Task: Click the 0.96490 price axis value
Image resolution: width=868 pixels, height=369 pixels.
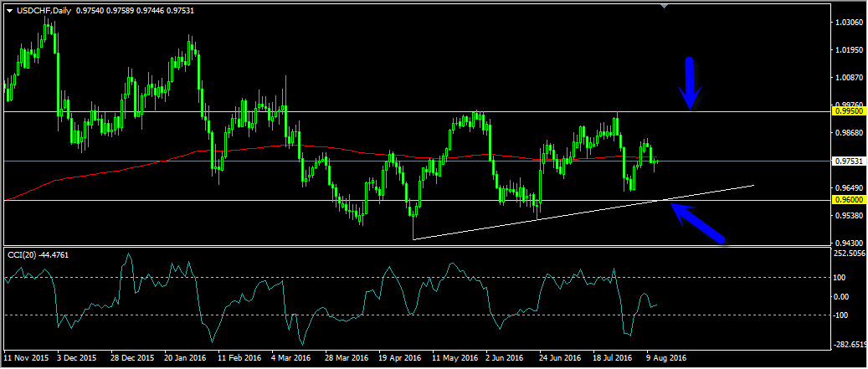Action: [850, 187]
